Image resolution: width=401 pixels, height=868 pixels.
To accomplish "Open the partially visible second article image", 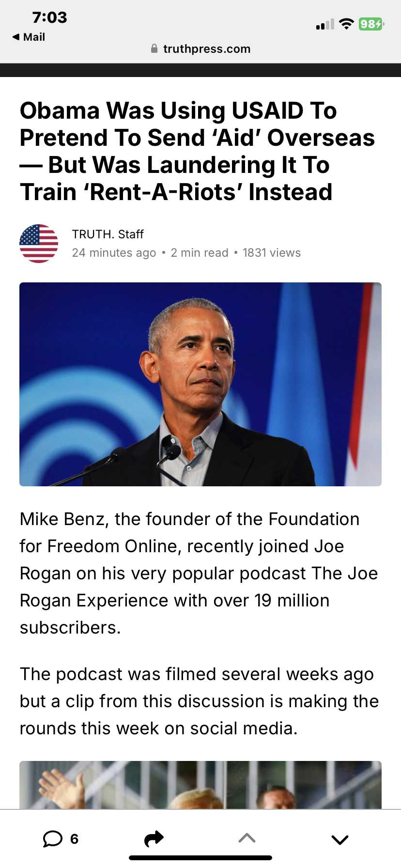I will pyautogui.click(x=200, y=785).
